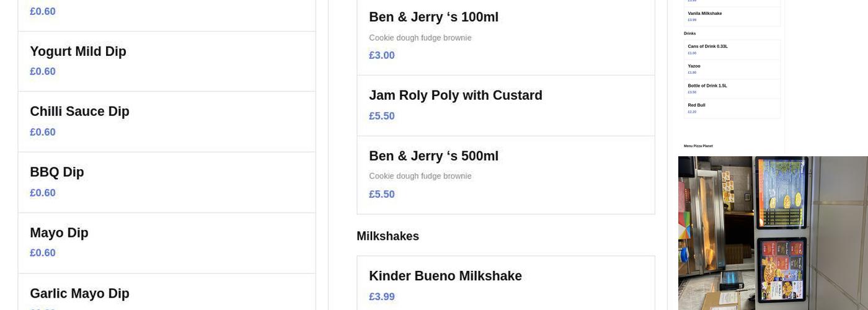The width and height of the screenshot is (868, 310).
Task: Choose Chilli Sauce Dip from the menu
Action: [x=79, y=112]
